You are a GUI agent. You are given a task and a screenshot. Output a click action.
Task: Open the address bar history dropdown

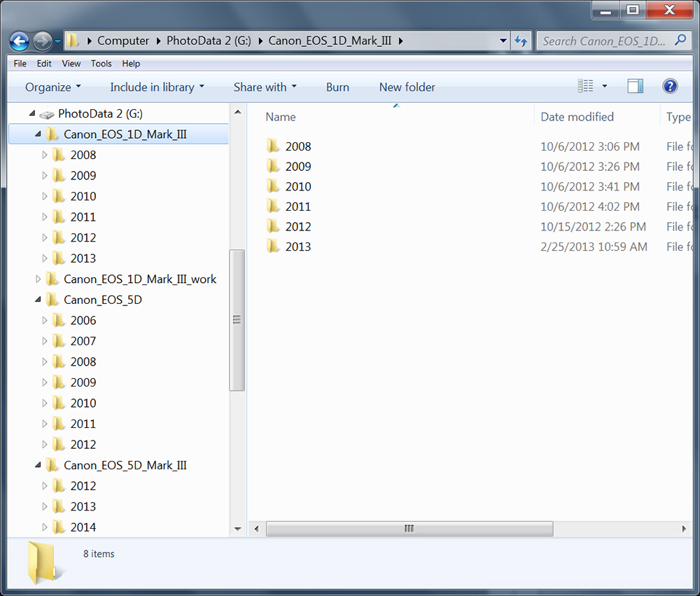pos(503,41)
